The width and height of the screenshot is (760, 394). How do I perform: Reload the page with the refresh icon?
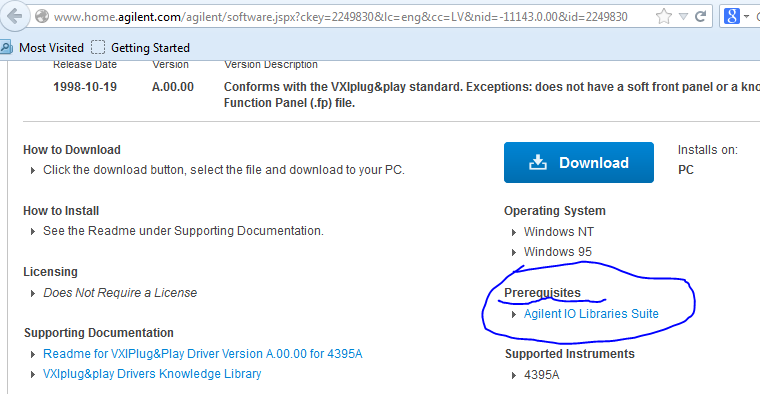(x=700, y=16)
